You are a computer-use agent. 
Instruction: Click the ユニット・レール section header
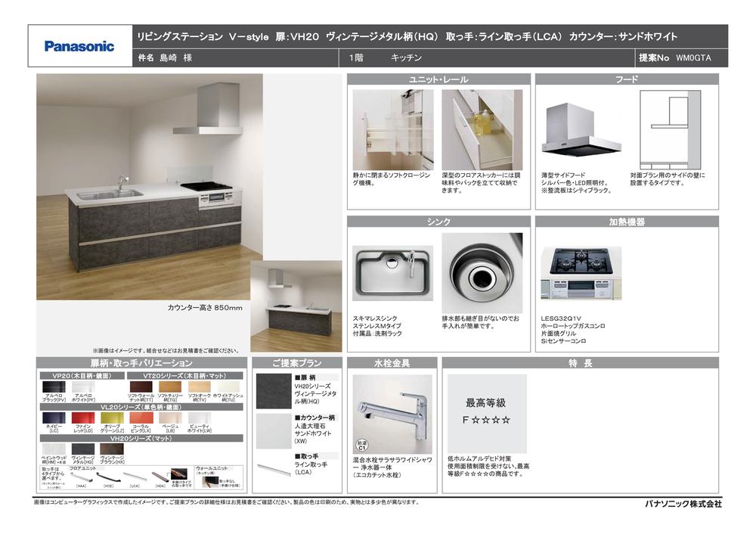point(438,79)
